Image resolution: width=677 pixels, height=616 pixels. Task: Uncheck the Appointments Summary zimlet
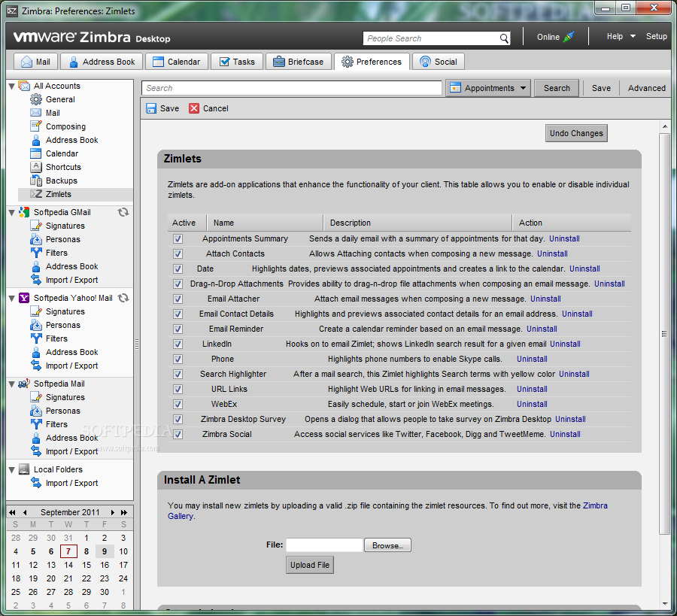pos(178,238)
